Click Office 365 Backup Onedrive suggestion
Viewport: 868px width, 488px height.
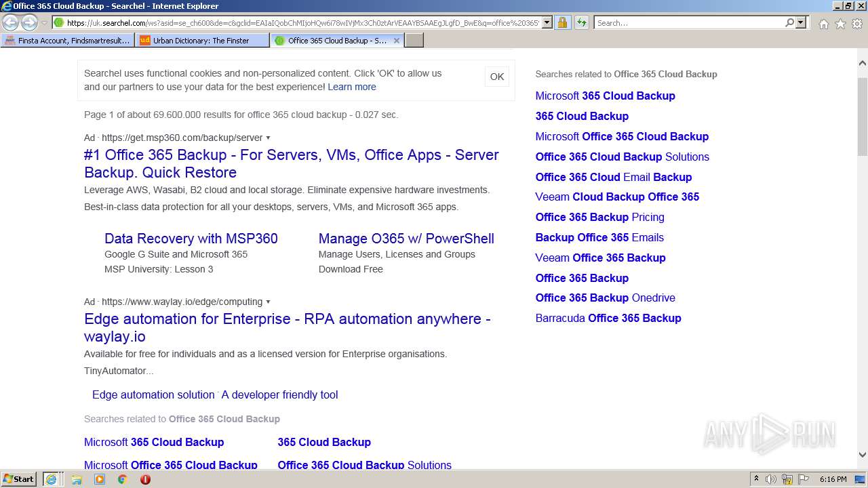click(606, 298)
